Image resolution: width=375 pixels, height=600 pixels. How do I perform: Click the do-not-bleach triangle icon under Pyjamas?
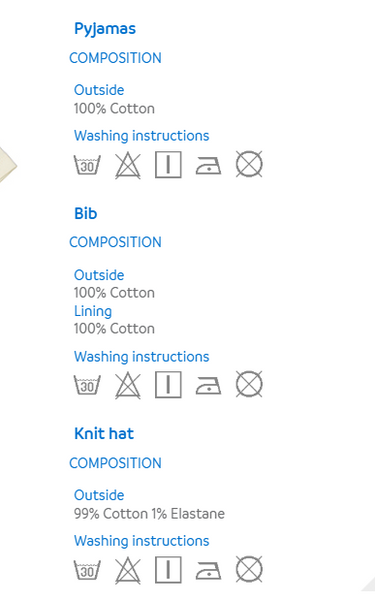click(x=128, y=165)
